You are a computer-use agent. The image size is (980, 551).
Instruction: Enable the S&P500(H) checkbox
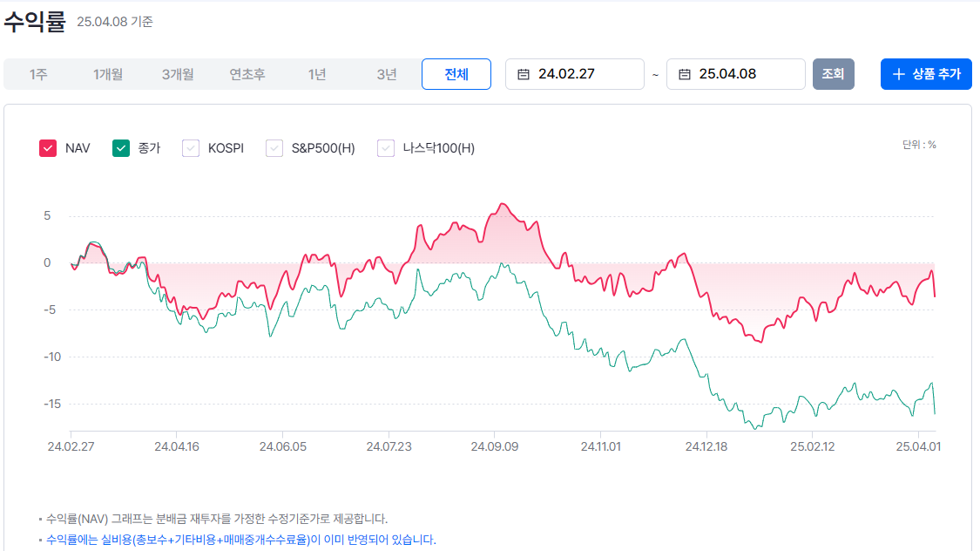tap(274, 147)
